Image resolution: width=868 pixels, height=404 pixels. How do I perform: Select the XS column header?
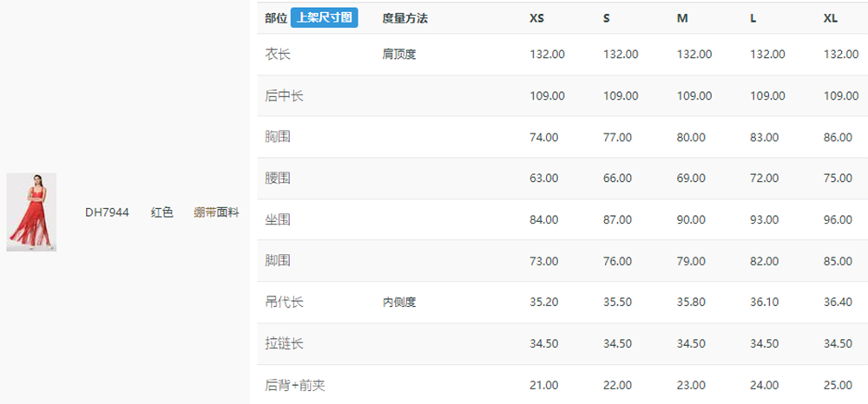pyautogui.click(x=537, y=18)
